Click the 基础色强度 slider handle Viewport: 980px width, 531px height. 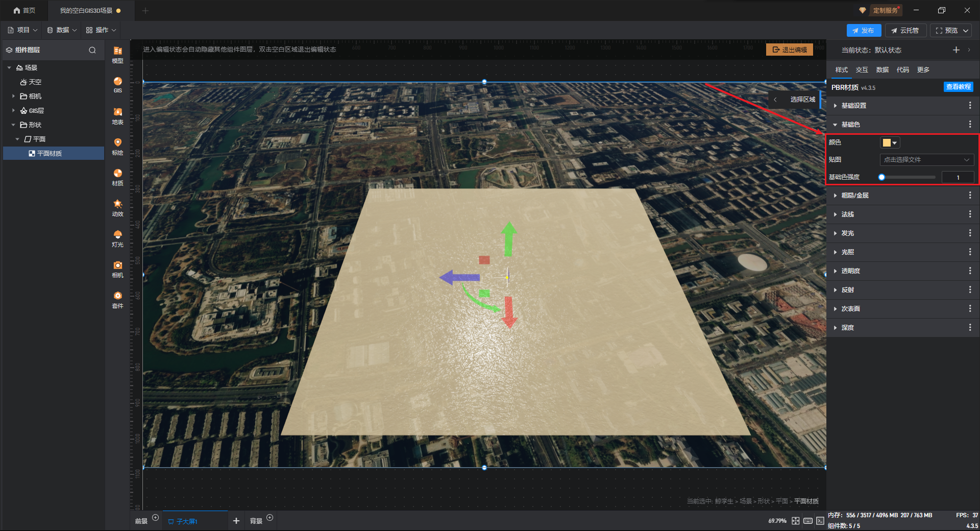point(881,177)
